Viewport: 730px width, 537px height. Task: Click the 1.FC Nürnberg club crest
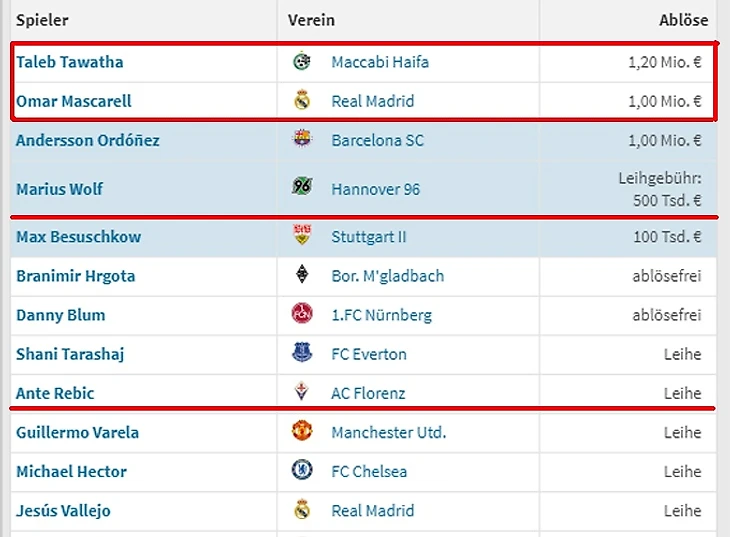tap(302, 315)
